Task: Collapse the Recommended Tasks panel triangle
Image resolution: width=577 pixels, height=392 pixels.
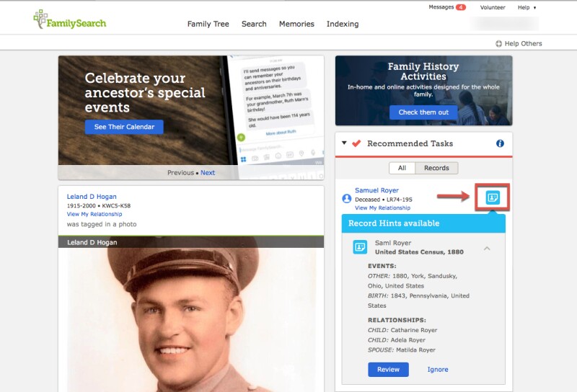Action: pos(344,143)
